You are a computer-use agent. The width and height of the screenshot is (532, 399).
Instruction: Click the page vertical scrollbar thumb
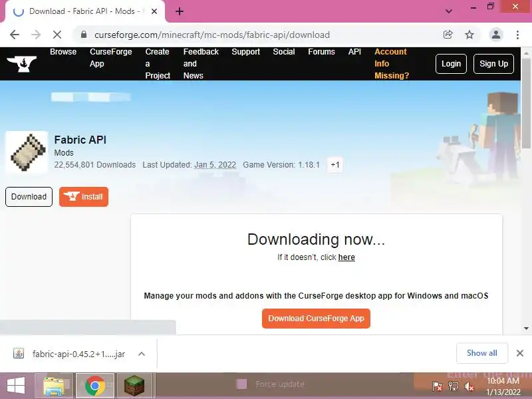coord(526,104)
